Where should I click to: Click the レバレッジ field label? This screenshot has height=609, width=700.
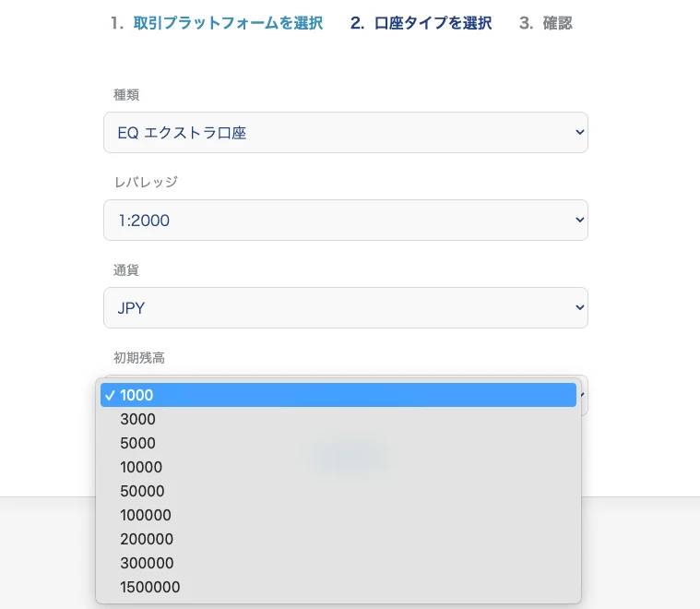tap(146, 183)
